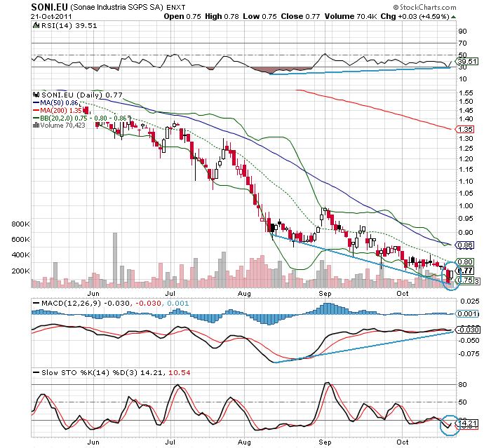Click the Chg +0.03 (+4.59%) value

(x=415, y=17)
